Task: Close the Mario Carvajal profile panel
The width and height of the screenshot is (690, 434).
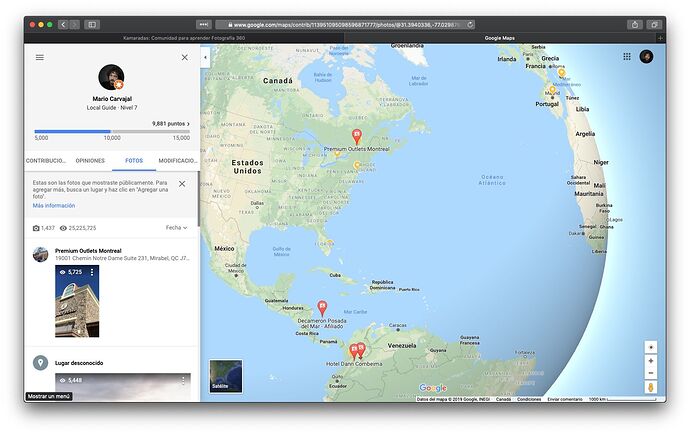Action: (x=185, y=57)
